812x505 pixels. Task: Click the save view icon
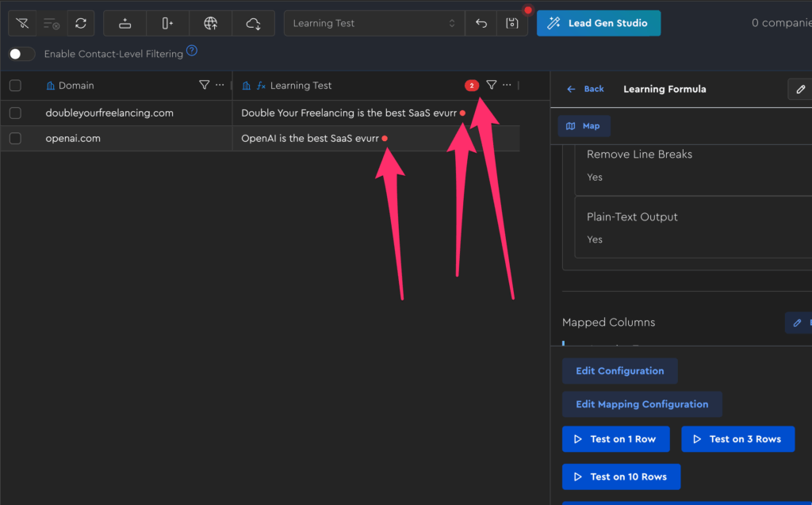click(511, 24)
